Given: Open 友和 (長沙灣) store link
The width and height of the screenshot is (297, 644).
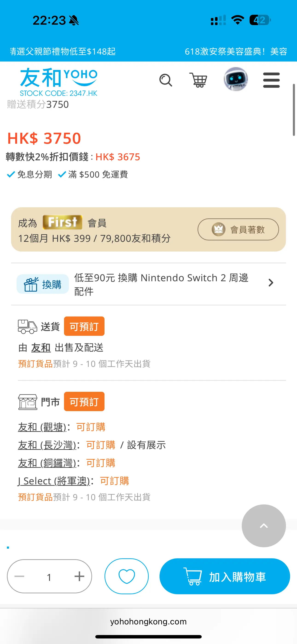Looking at the screenshot, I should 47,445.
